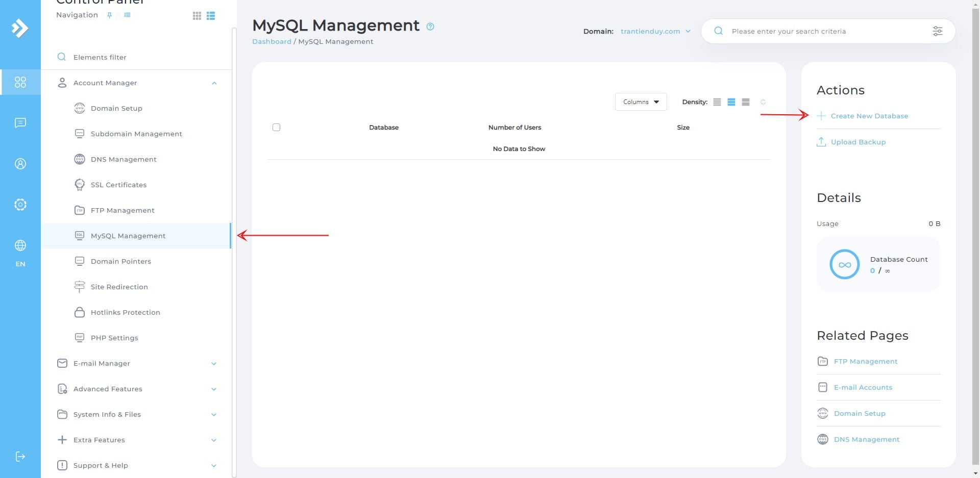980x478 pixels.
Task: Set table density to medium
Action: click(x=731, y=102)
